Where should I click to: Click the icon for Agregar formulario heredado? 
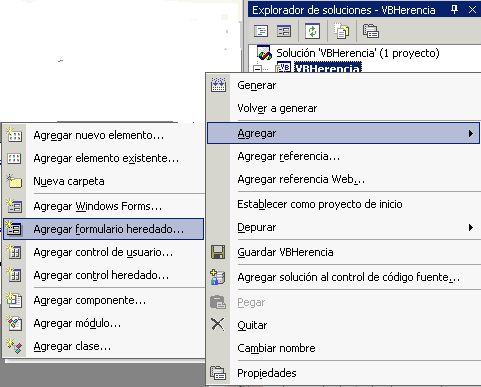14,229
